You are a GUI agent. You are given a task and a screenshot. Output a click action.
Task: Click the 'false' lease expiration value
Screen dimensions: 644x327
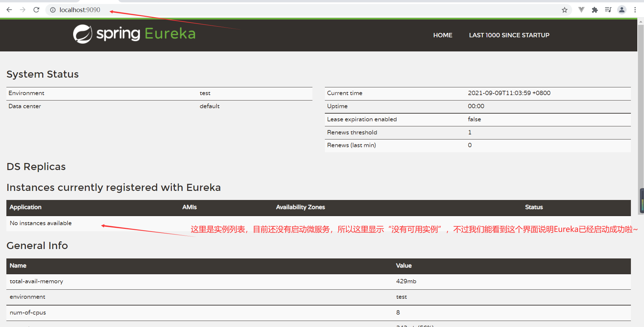click(474, 119)
